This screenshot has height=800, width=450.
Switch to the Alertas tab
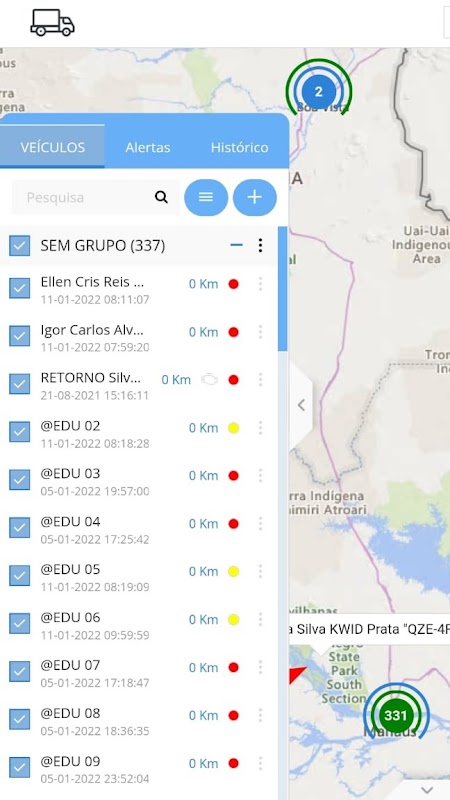click(148, 147)
